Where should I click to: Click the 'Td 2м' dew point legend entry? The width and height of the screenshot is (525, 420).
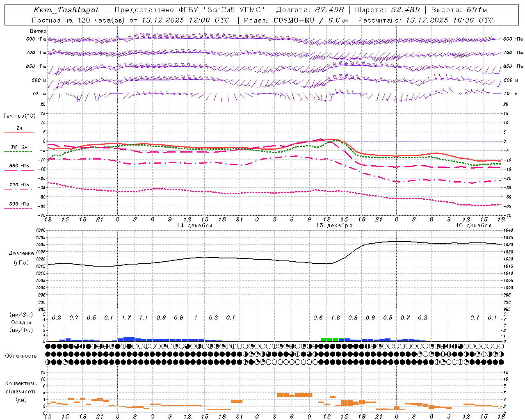[19, 147]
